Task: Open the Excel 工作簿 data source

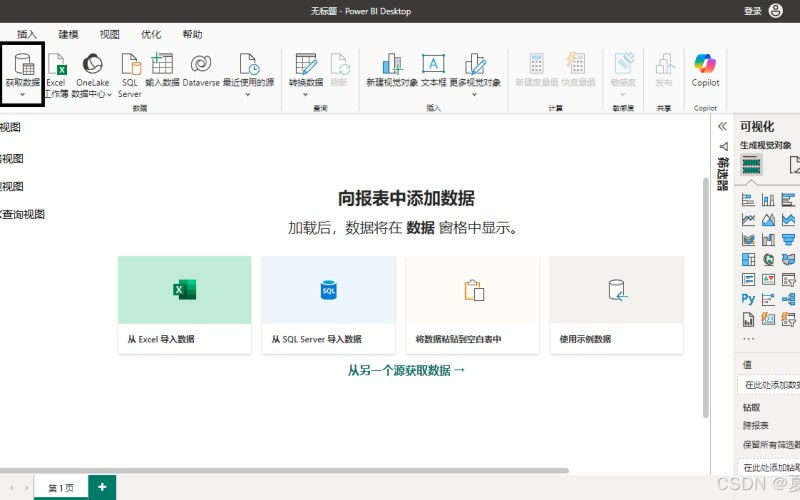Action: point(56,76)
